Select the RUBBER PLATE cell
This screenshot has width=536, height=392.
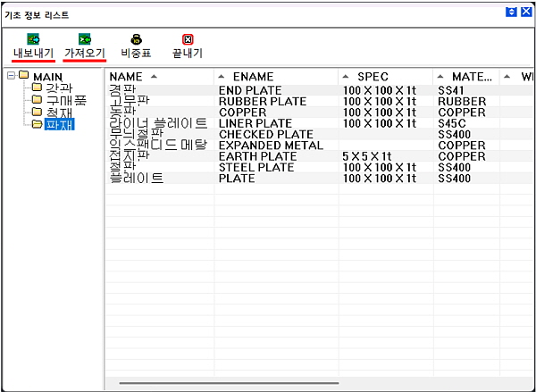click(x=263, y=102)
